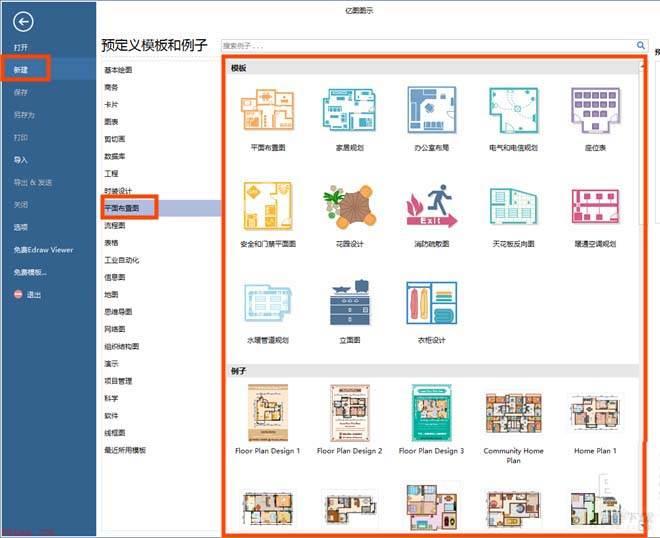Select the 立面图 template icon
The width and height of the screenshot is (660, 538).
point(349,302)
